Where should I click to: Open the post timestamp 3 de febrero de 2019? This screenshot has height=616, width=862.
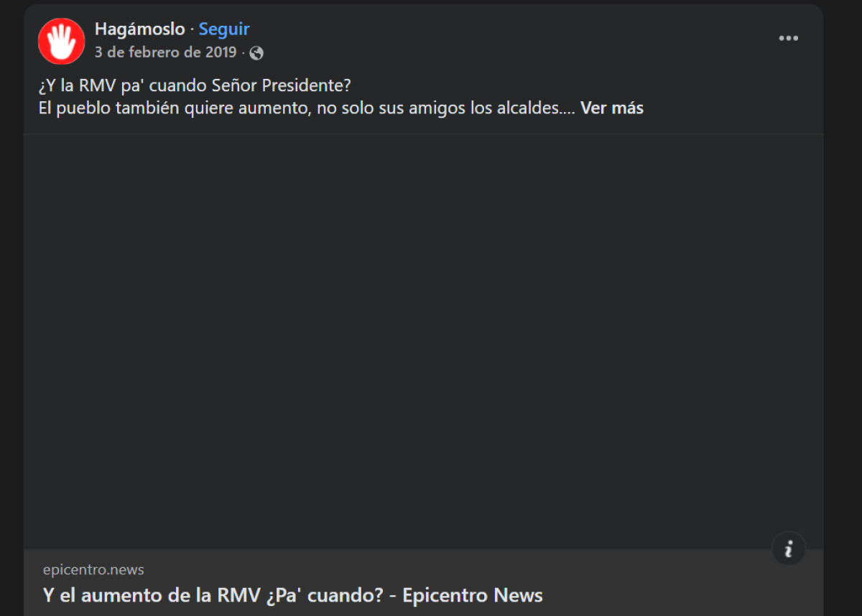coord(166,52)
